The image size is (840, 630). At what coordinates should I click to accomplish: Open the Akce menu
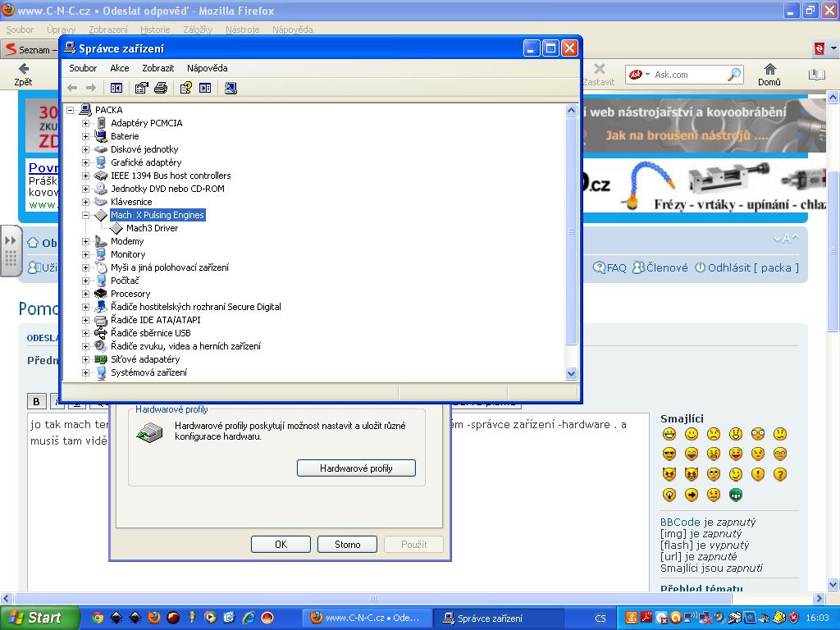tap(119, 68)
